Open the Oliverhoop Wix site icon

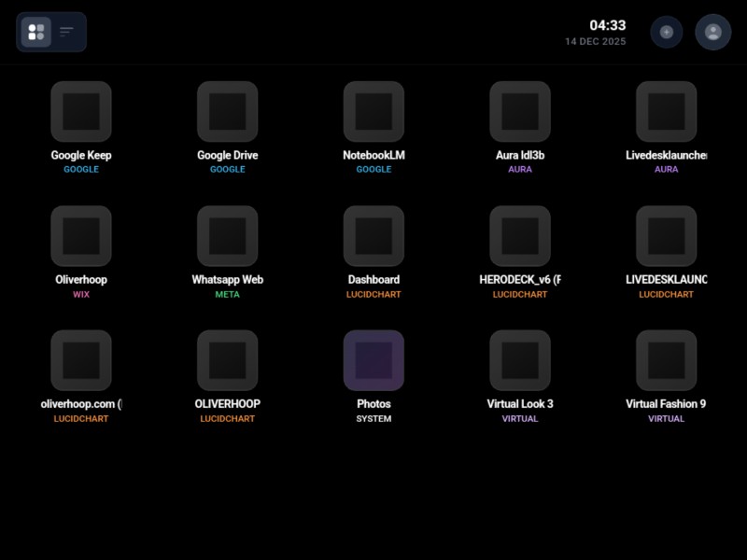pos(81,236)
